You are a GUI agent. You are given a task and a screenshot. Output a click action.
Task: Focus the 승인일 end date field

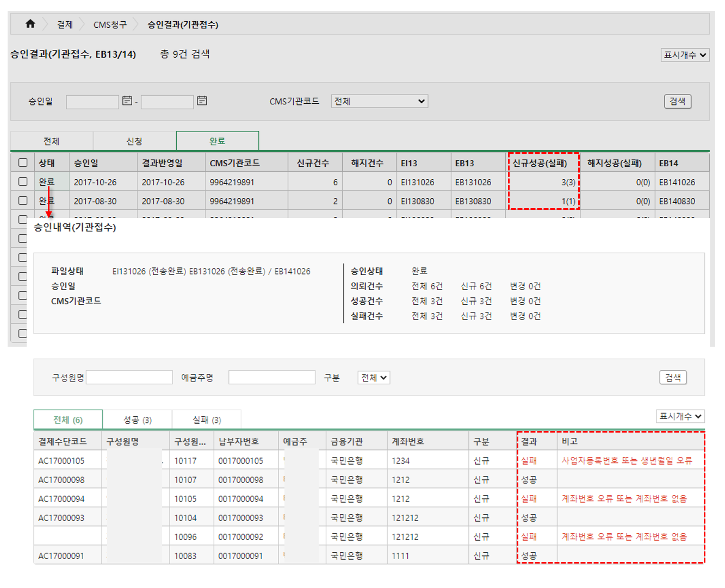[167, 102]
